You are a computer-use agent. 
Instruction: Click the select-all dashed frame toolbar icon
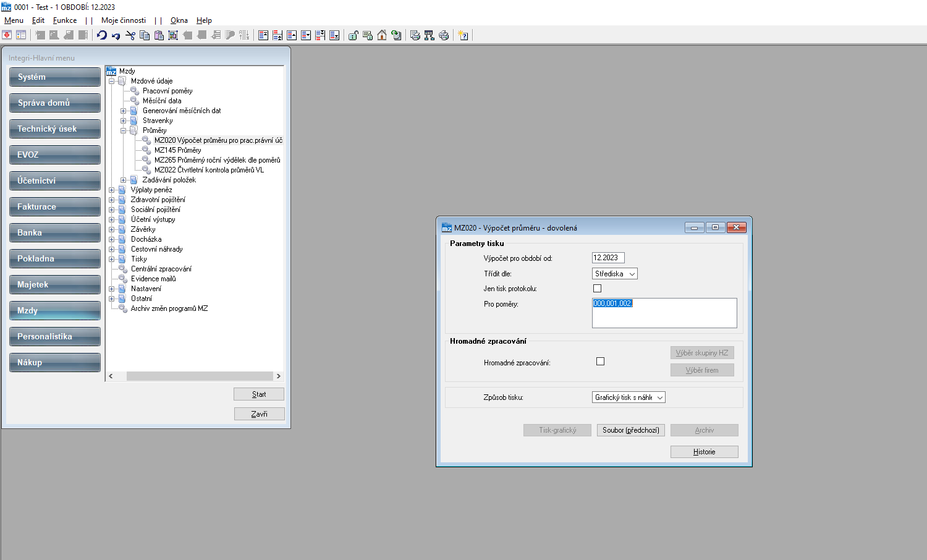pos(173,35)
